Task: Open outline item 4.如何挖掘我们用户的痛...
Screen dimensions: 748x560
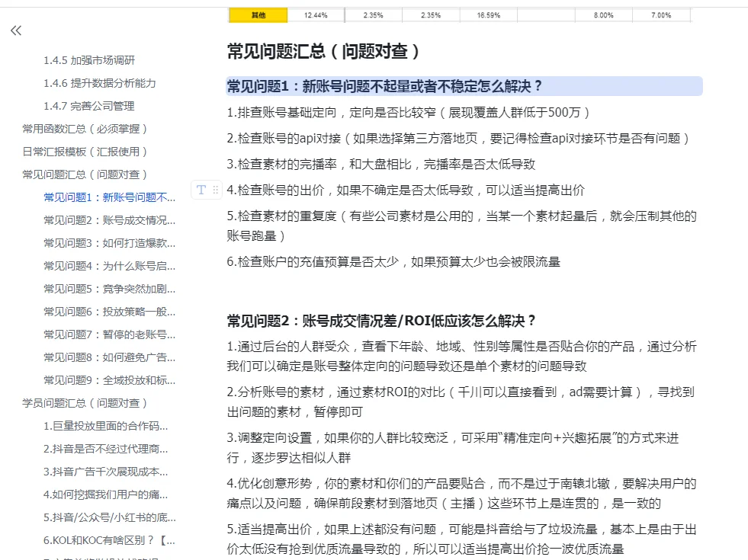Action: 106,495
